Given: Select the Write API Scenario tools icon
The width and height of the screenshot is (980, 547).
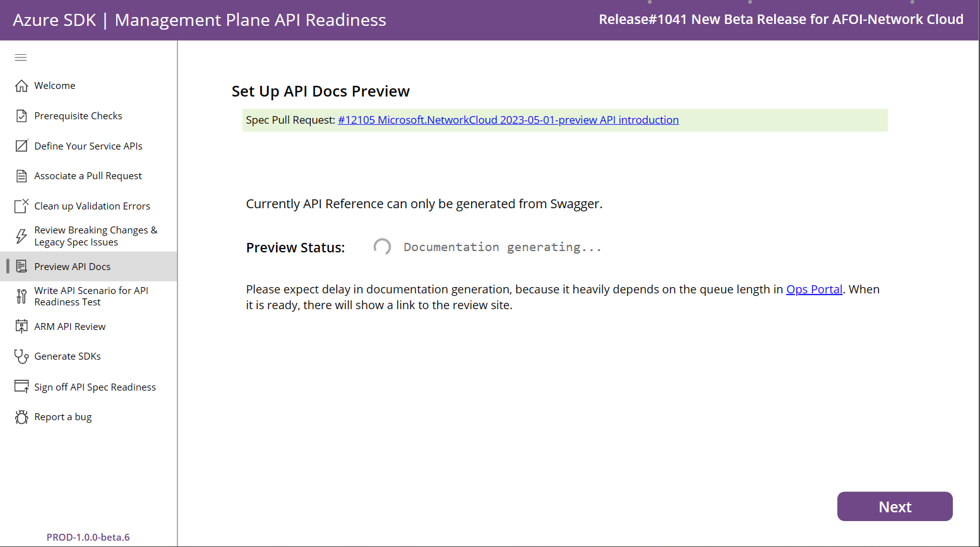Looking at the screenshot, I should click(20, 296).
